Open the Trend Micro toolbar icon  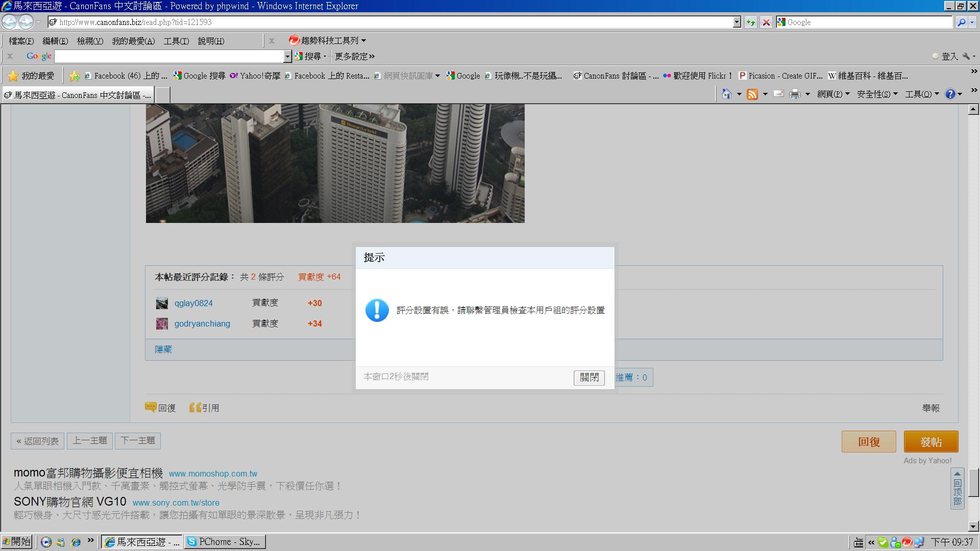(x=294, y=40)
